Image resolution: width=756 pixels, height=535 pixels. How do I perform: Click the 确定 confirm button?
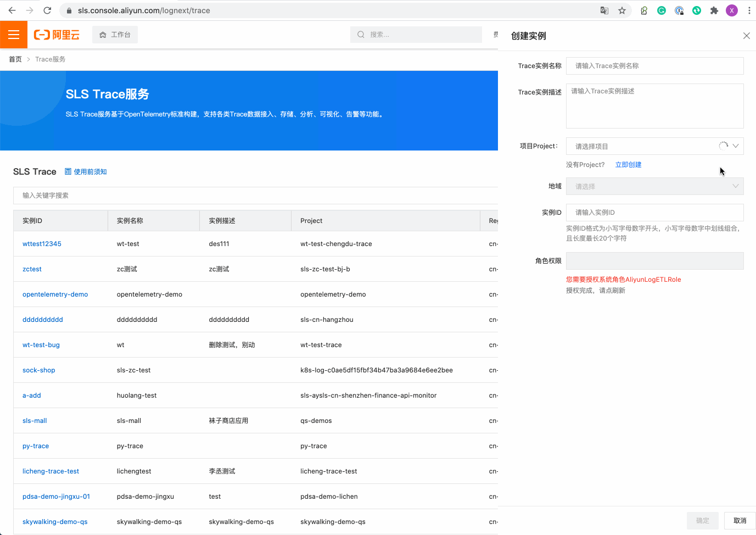click(x=703, y=521)
